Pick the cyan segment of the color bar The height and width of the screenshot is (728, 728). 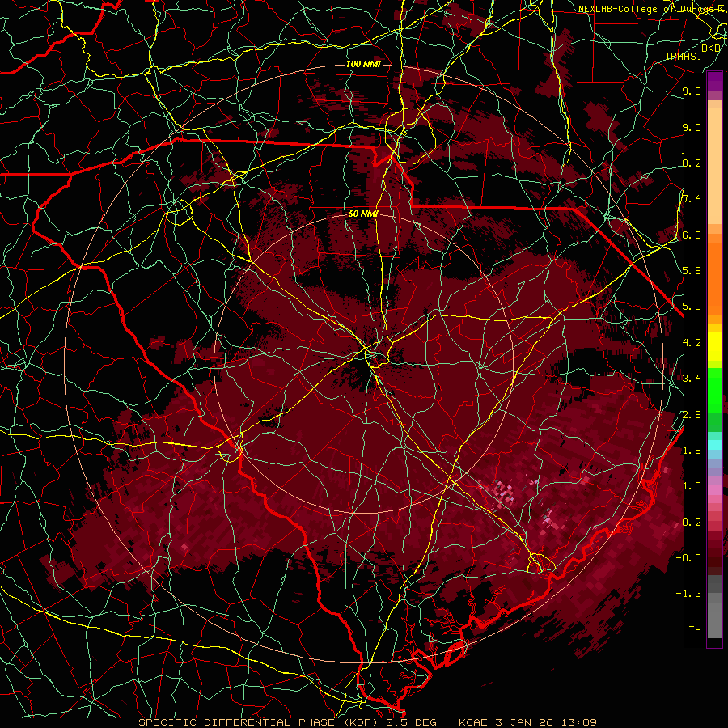click(x=714, y=445)
